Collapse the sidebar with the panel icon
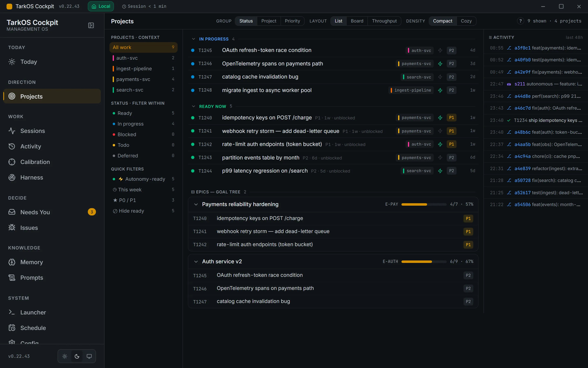 point(91,25)
